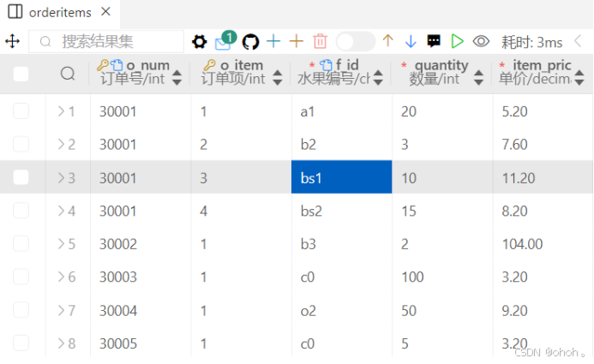The width and height of the screenshot is (594, 364).
Task: Expand row 1 with its chevron
Action: 61,111
